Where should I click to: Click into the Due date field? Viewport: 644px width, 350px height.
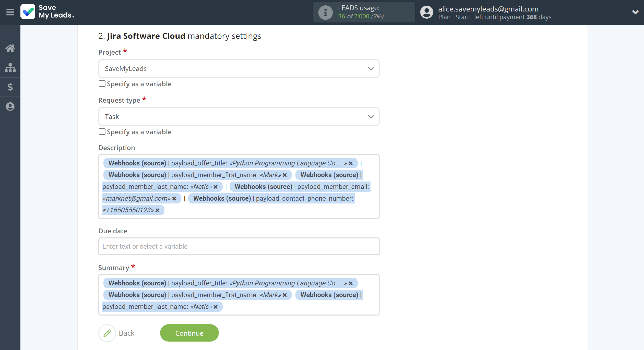pos(239,246)
